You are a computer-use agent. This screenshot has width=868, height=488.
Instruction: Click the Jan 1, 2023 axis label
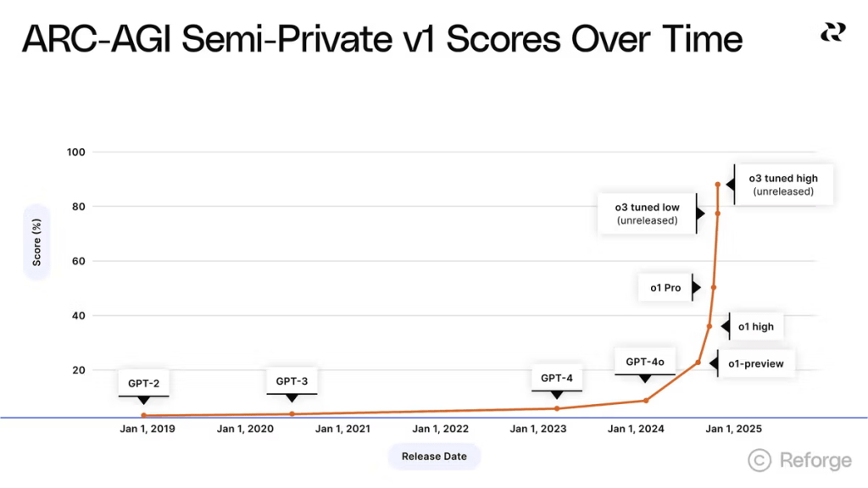tap(538, 430)
